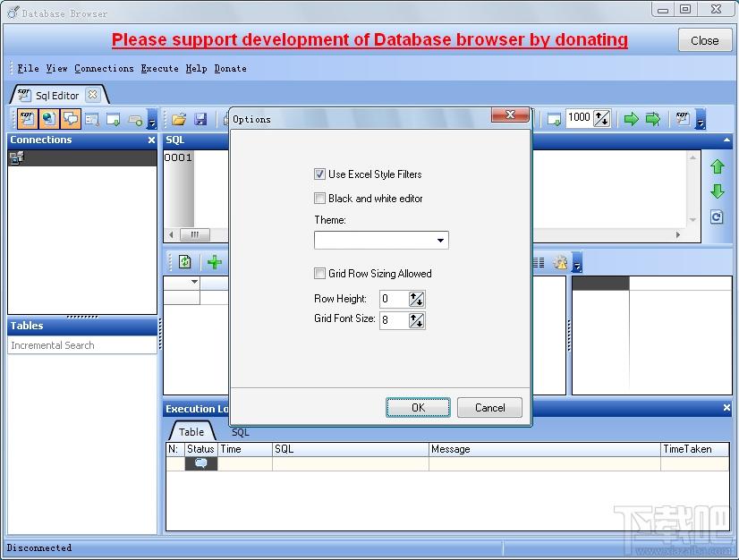Click the fetch rows window icon near 1000
This screenshot has width=739, height=560.
click(x=555, y=119)
